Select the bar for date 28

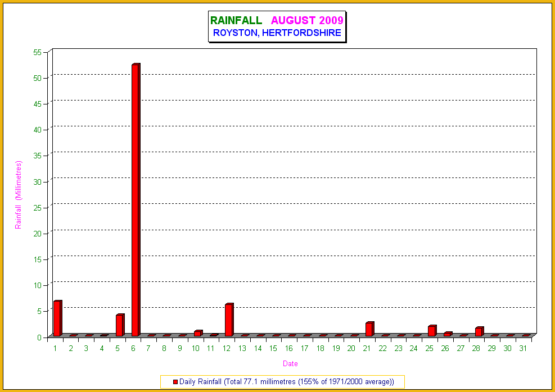(479, 331)
